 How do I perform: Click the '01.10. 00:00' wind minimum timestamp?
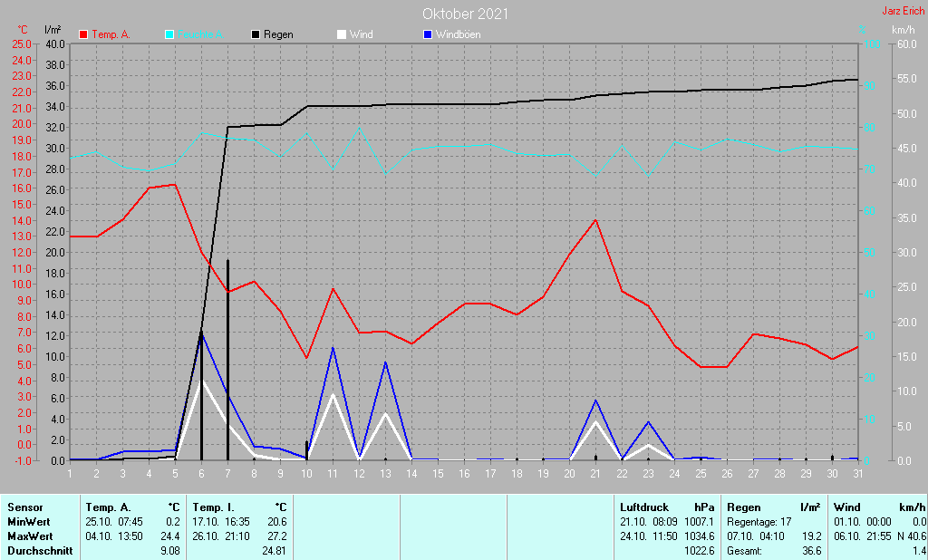click(863, 522)
